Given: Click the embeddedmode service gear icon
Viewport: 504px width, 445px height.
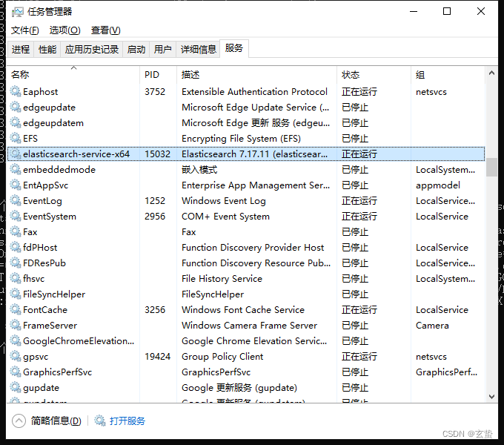Looking at the screenshot, I should (16, 169).
